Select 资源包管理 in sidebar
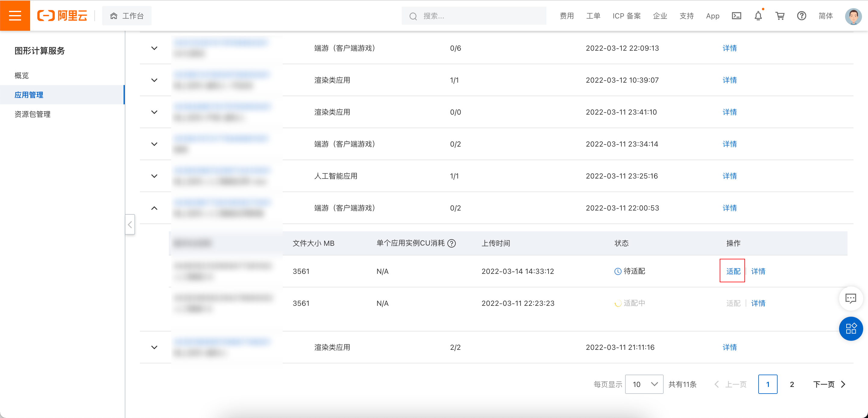 click(32, 114)
